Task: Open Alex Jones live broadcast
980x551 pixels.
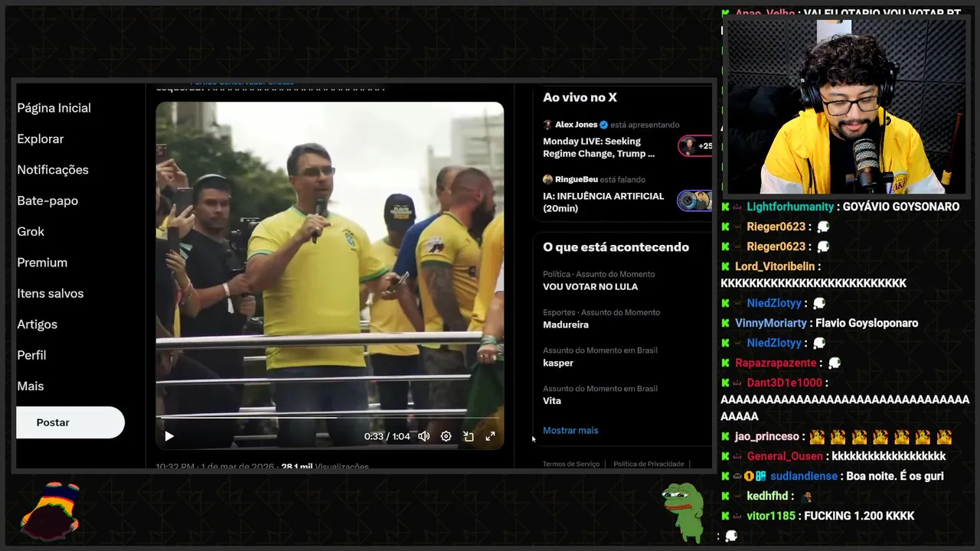Action: [599, 147]
